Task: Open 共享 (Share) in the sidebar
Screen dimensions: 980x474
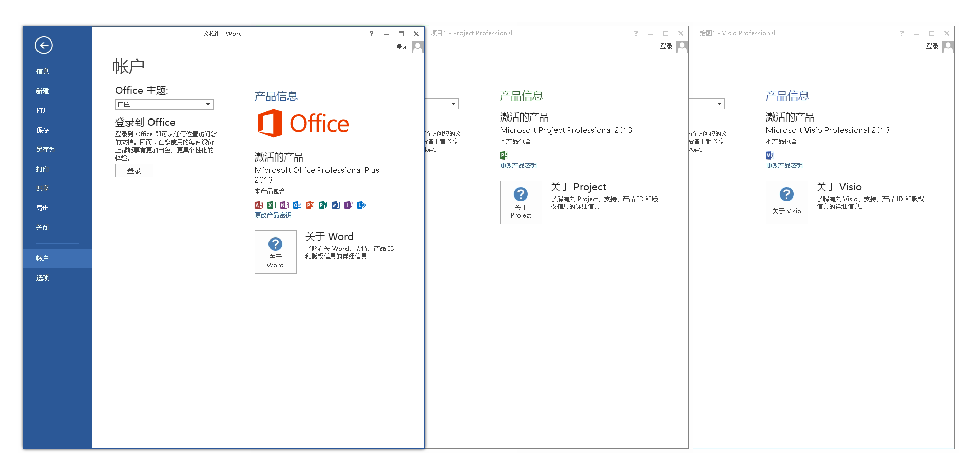Action: pos(57,188)
